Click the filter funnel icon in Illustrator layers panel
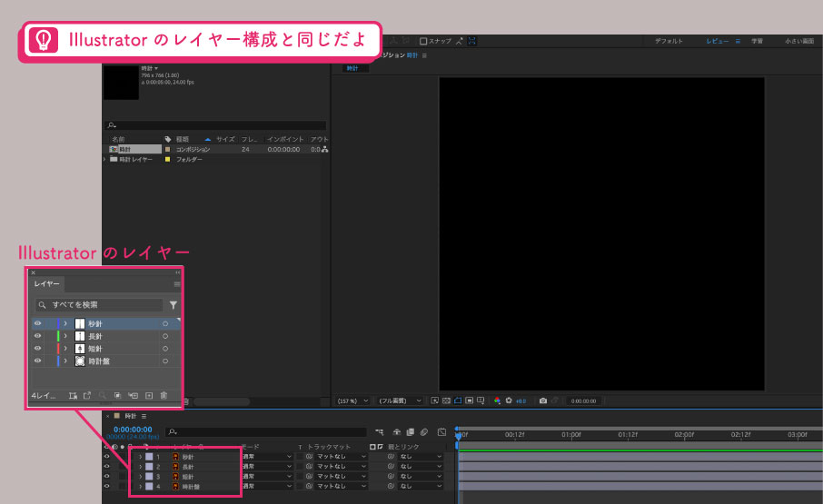 (174, 305)
